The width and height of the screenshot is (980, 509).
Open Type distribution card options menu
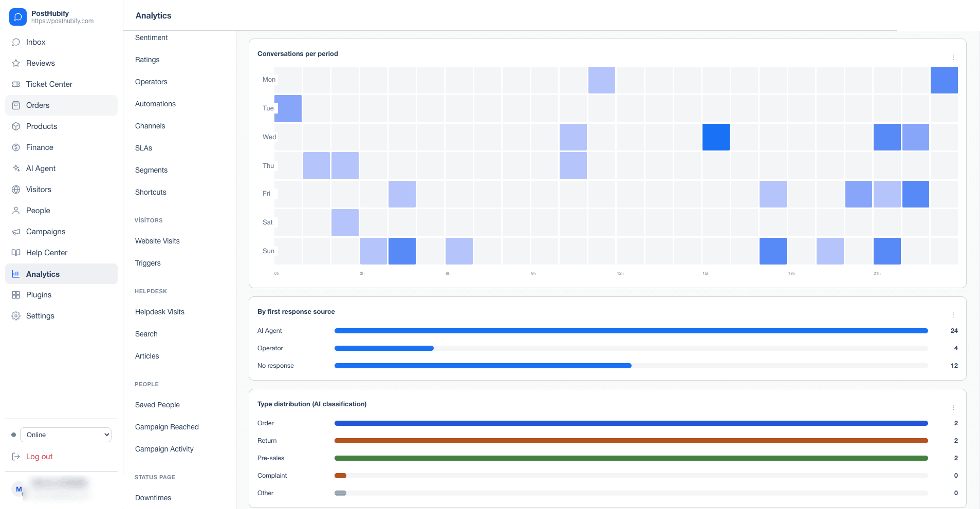point(953,408)
